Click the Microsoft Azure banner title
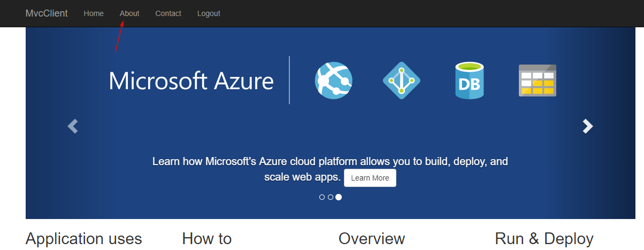The width and height of the screenshot is (644, 250). (x=191, y=81)
